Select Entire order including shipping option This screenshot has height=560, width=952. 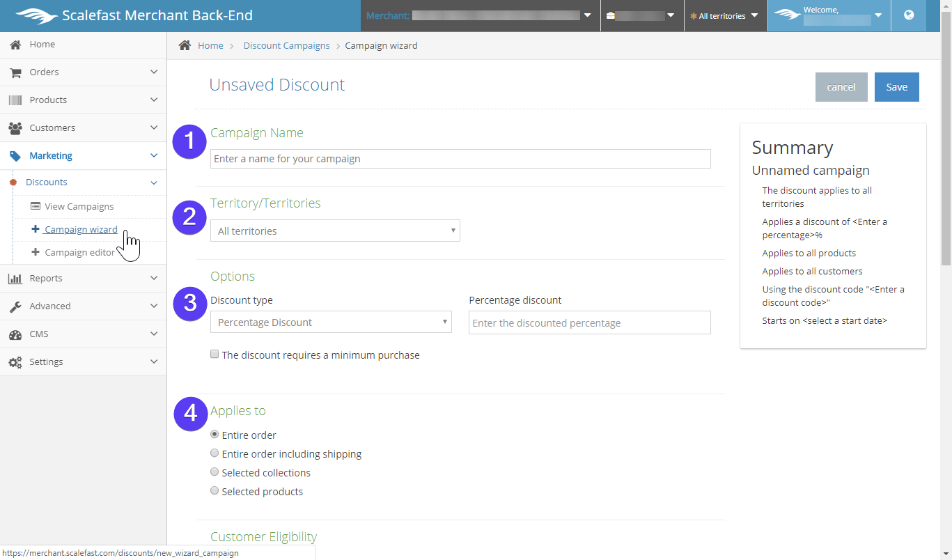point(214,453)
